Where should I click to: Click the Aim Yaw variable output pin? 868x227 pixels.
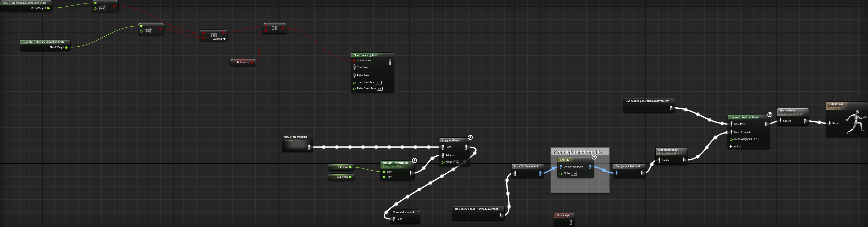(x=350, y=167)
